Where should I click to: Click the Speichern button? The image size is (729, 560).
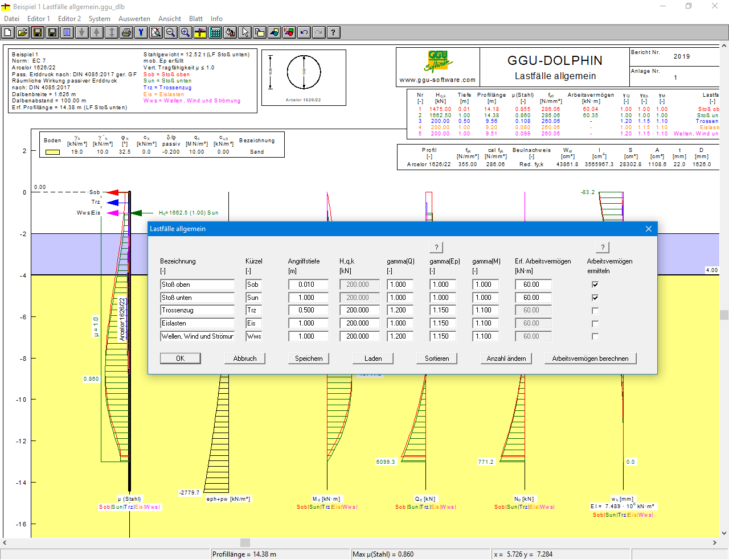click(309, 359)
